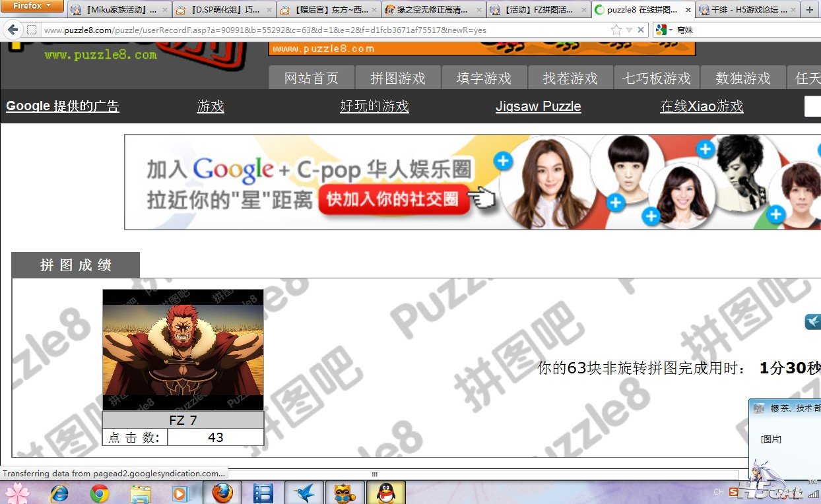The height and width of the screenshot is (504, 821).
Task: Click the Google+ C-pop banner ad text
Action: 309,171
